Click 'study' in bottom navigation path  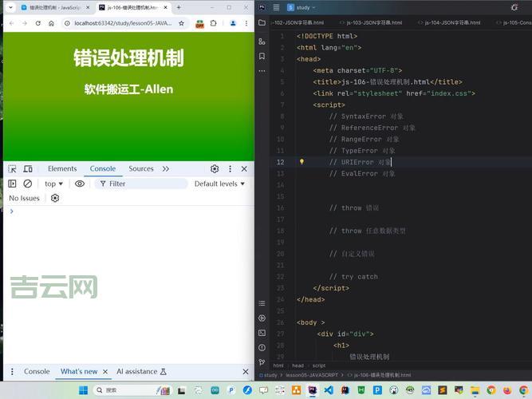pyautogui.click(x=268, y=375)
